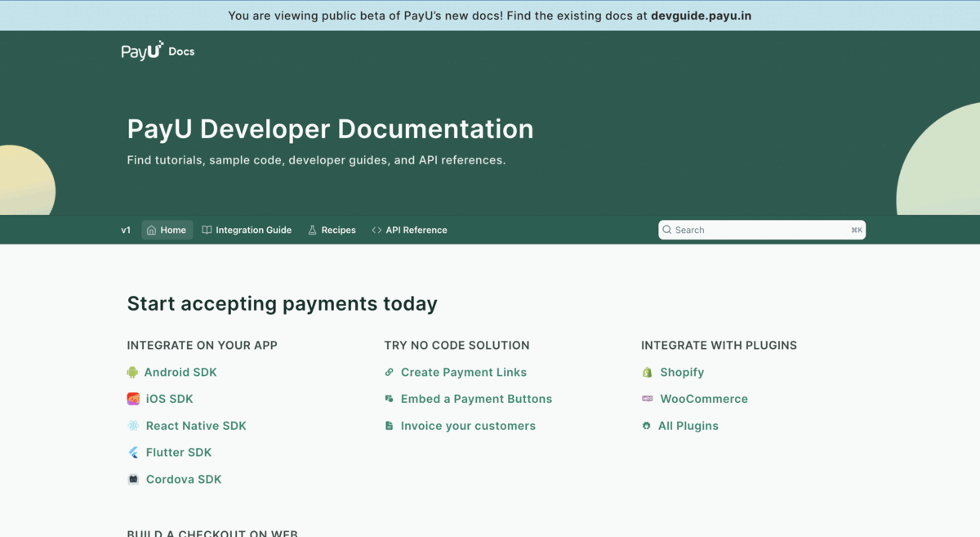
Task: Go to the iOS SDK guide
Action: pos(170,399)
